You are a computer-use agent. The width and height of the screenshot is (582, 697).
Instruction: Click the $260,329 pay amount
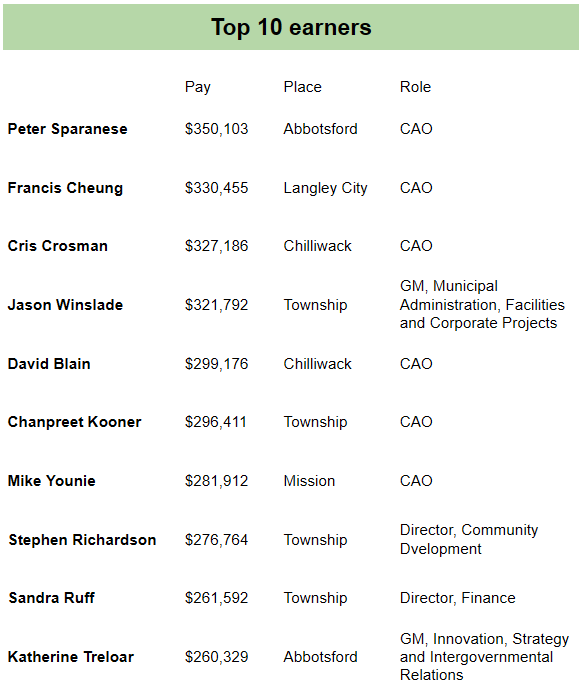(217, 657)
